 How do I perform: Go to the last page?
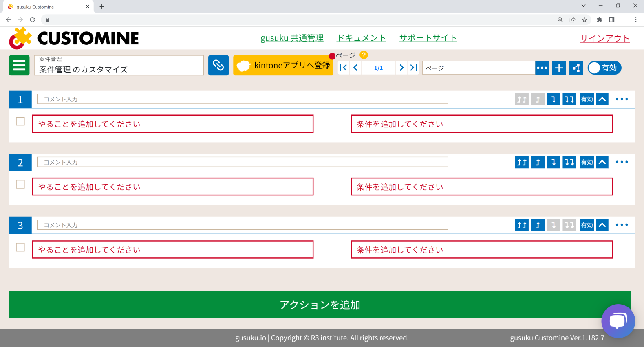coord(414,68)
